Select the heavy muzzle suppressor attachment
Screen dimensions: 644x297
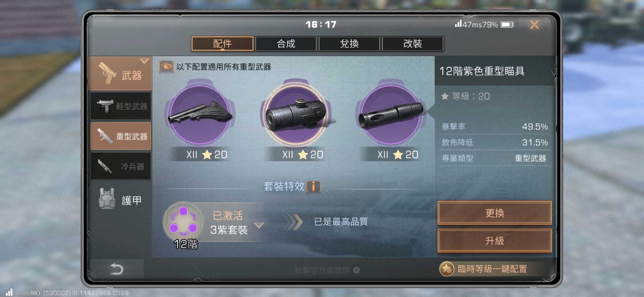391,114
